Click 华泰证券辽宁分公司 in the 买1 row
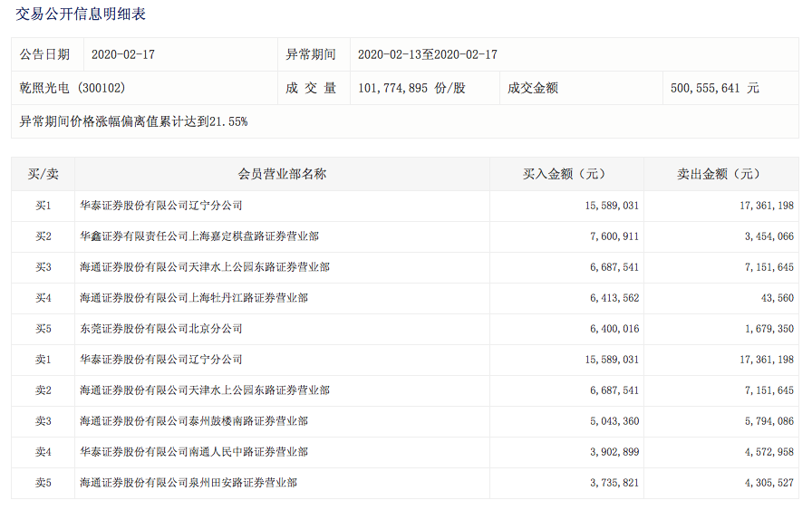The height and width of the screenshot is (510, 812). pos(161,206)
